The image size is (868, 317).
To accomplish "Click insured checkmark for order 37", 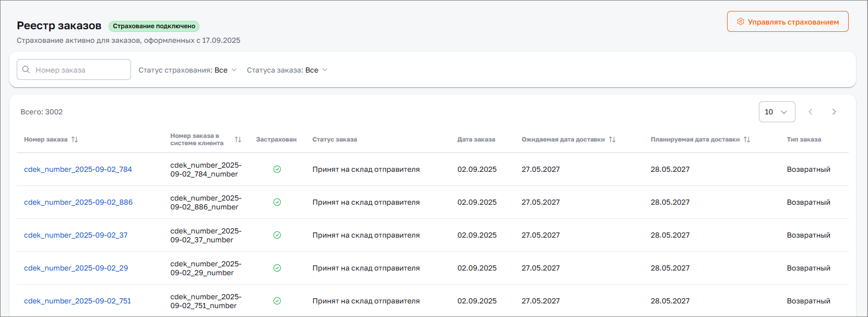I will 277,235.
